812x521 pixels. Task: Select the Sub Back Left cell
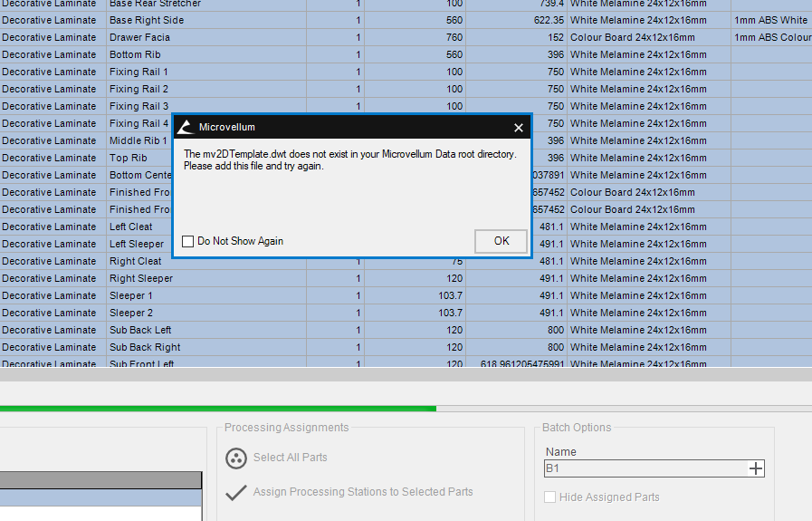[x=206, y=330]
